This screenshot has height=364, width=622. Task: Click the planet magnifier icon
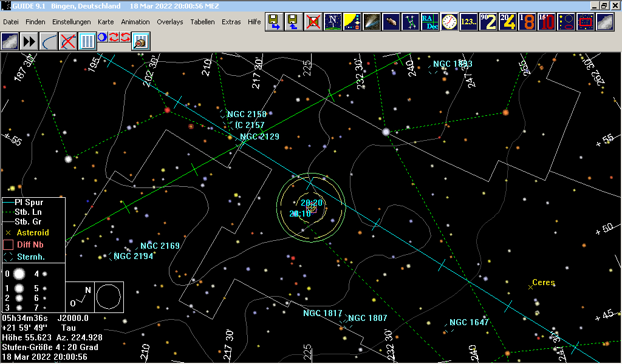click(x=140, y=42)
